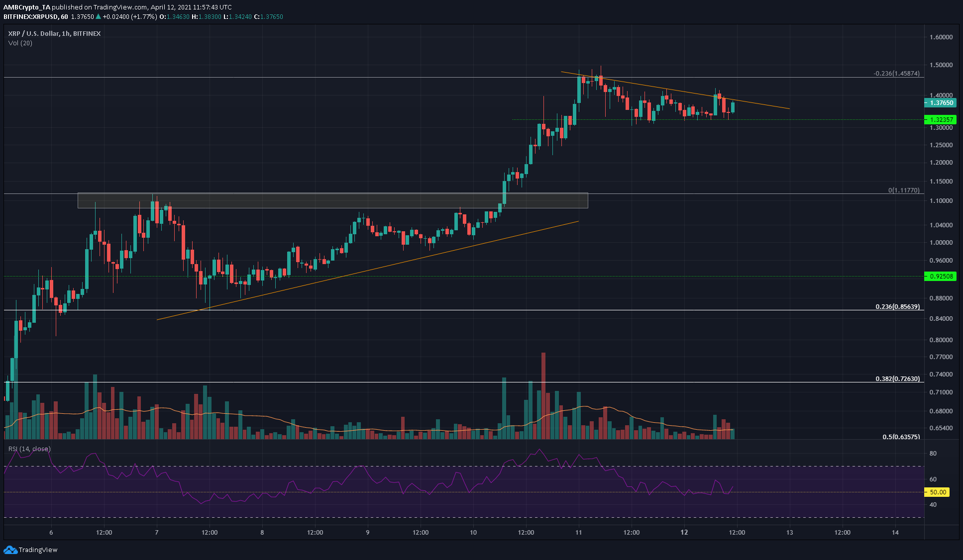The height and width of the screenshot is (560, 963).
Task: Click the gray resistance zone rectangle
Action: [332, 200]
